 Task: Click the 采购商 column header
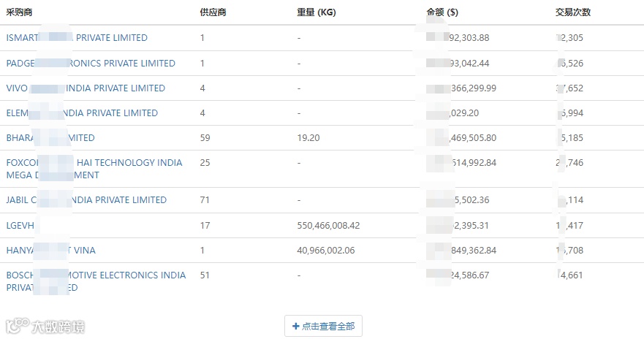coord(19,12)
